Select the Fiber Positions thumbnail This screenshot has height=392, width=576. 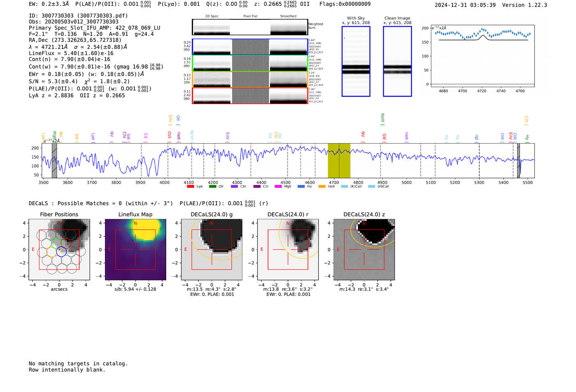tap(59, 250)
